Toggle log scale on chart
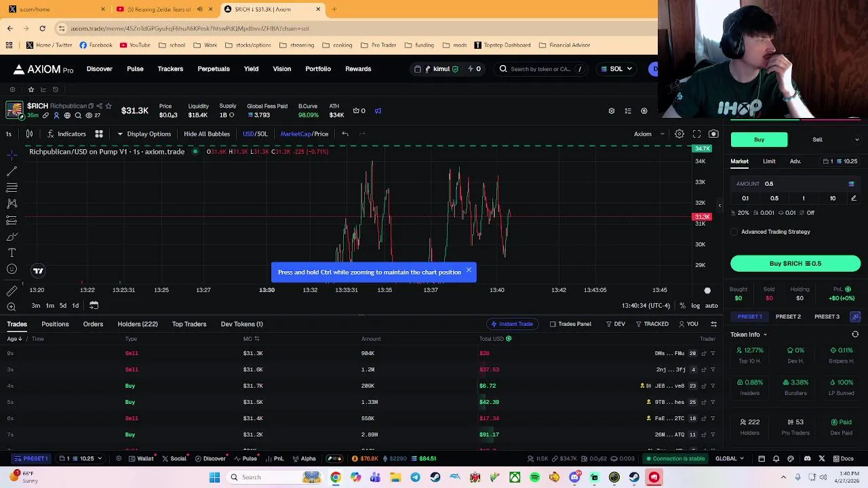The width and height of the screenshot is (868, 488). (x=696, y=306)
